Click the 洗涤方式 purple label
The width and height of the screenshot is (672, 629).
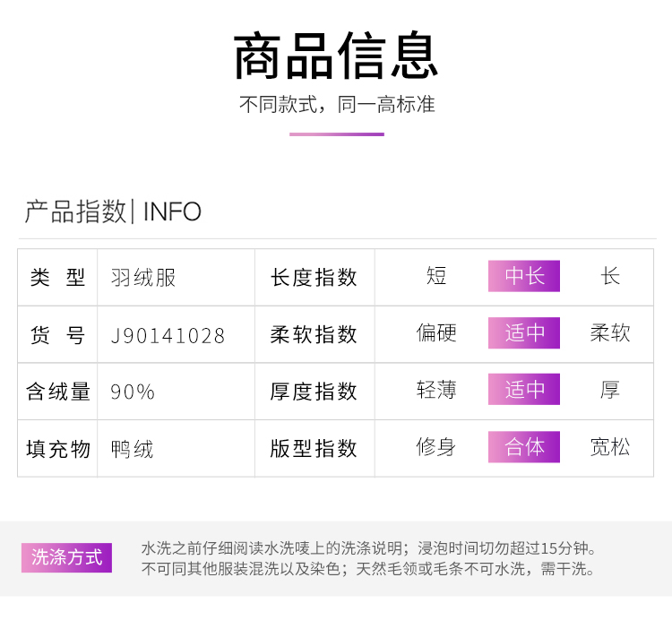tap(67, 557)
